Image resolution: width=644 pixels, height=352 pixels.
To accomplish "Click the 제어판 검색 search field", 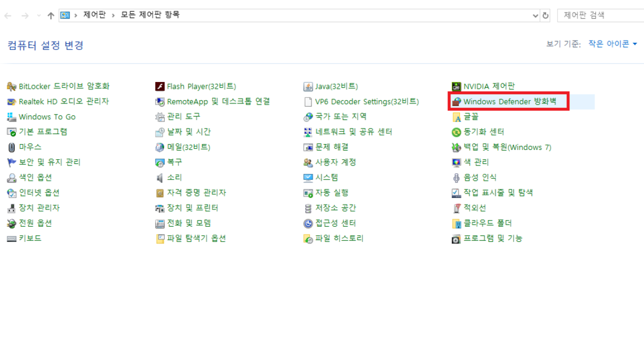I will (601, 15).
